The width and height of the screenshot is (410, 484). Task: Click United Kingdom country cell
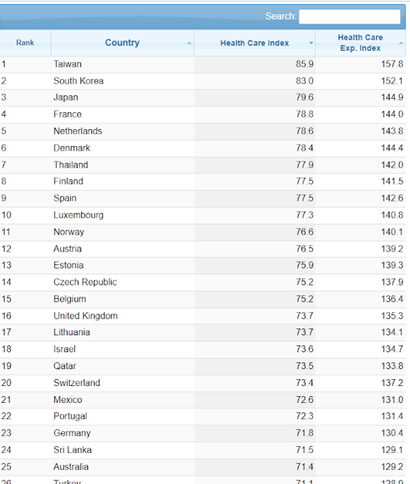[122, 316]
